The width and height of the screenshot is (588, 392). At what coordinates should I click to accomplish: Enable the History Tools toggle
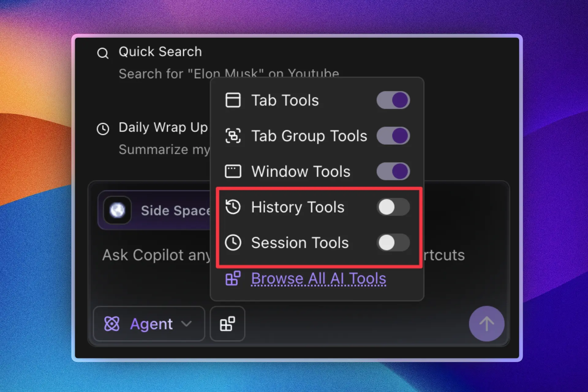point(393,207)
